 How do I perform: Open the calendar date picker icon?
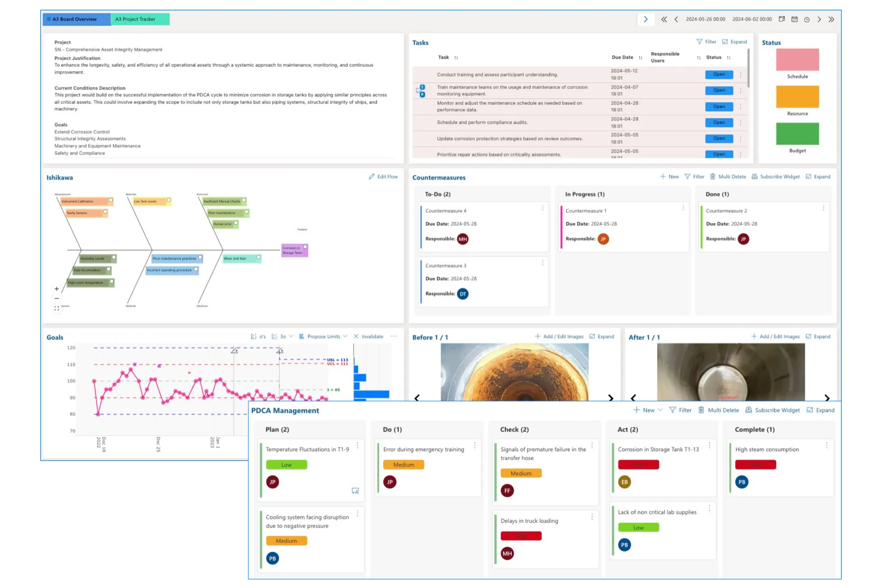[794, 19]
